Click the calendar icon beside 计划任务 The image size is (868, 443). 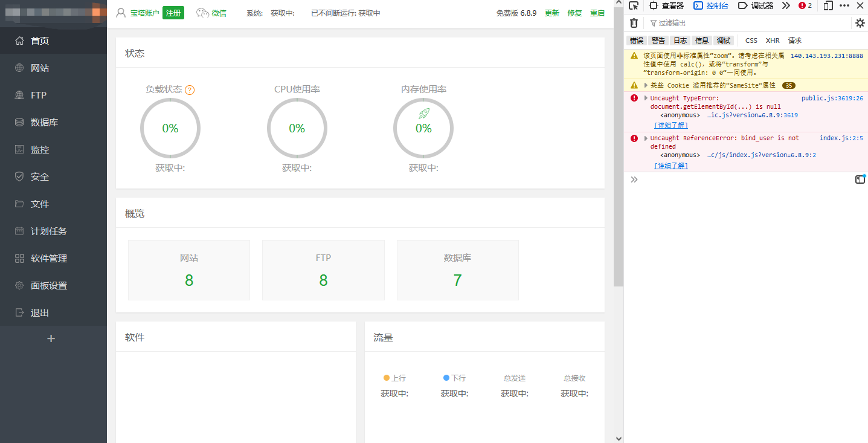coord(19,231)
